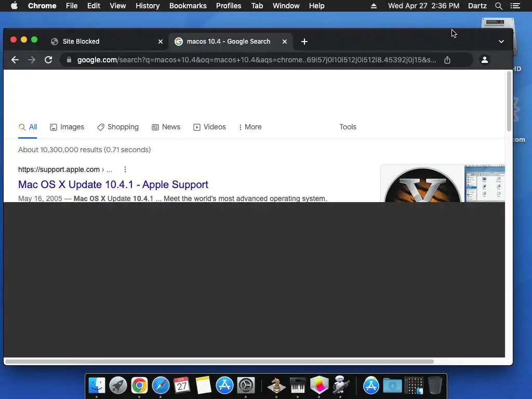The width and height of the screenshot is (532, 399).
Task: Open the History menu
Action: (148, 6)
